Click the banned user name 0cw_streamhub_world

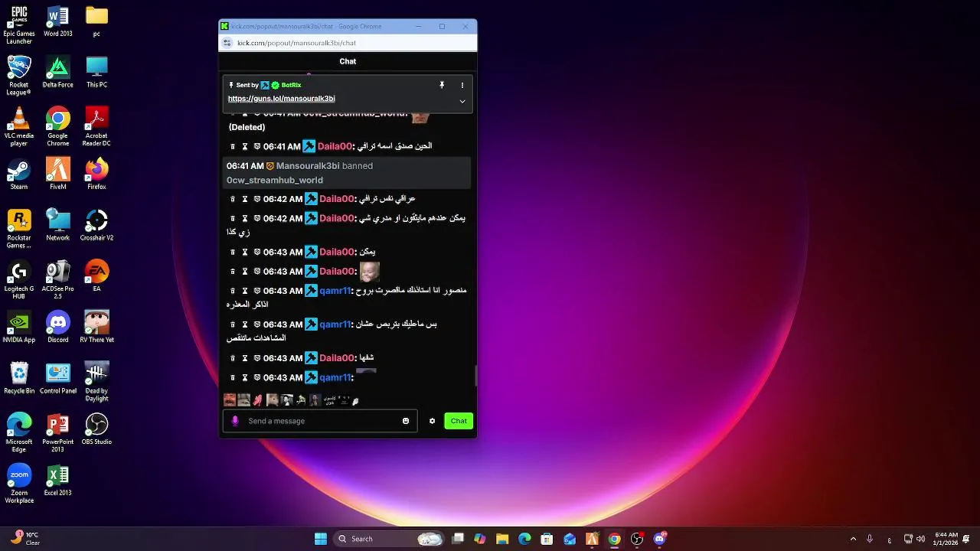tap(275, 181)
